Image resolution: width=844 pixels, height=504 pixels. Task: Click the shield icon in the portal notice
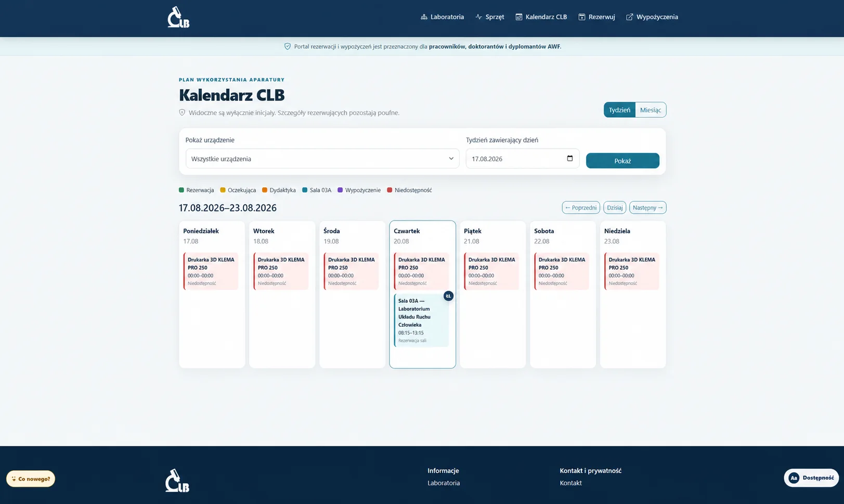pyautogui.click(x=288, y=46)
